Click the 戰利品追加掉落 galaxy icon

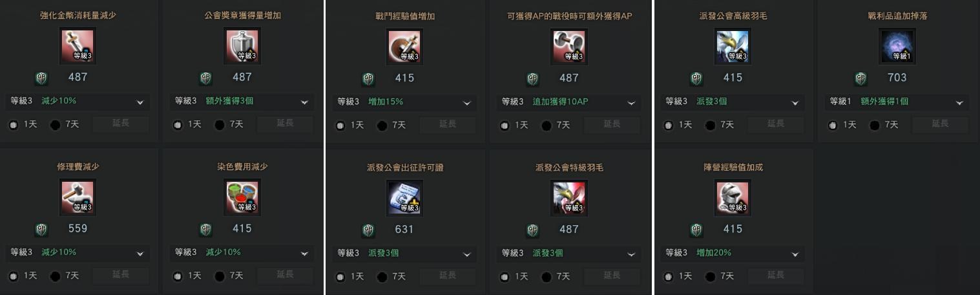coord(897,47)
